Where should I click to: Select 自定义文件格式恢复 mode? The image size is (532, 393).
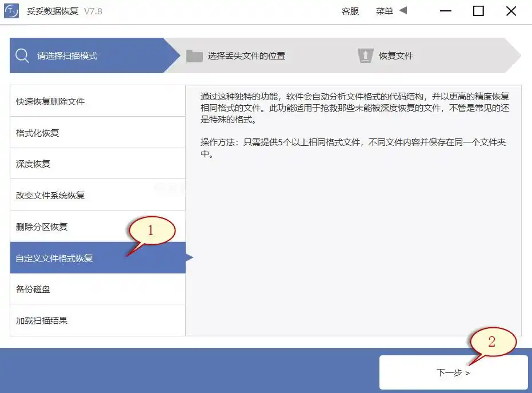click(55, 257)
